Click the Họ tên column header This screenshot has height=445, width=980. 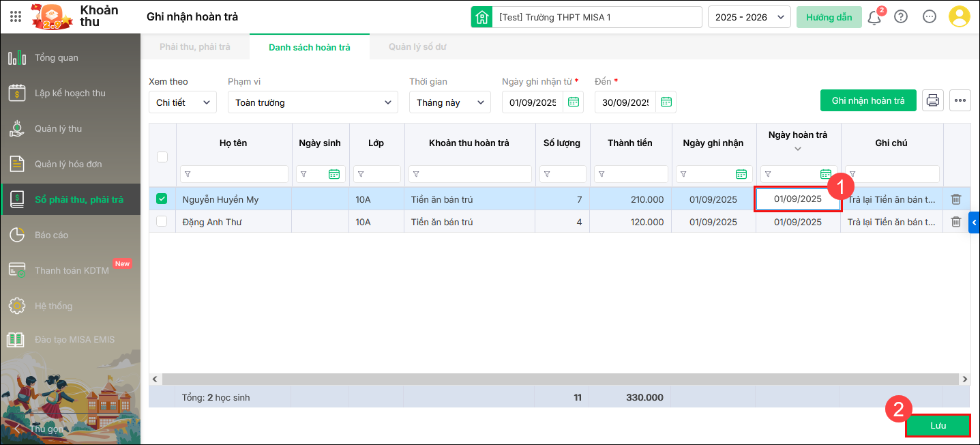[x=233, y=143]
